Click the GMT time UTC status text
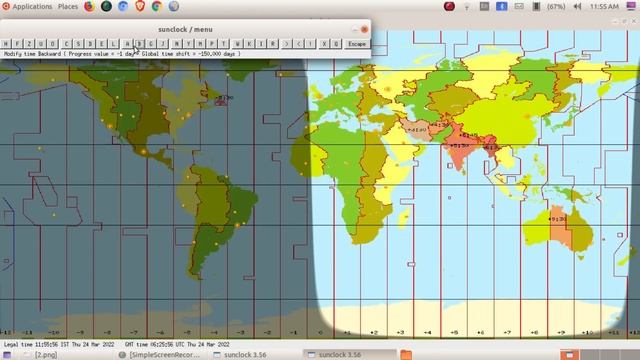Screen dimensions: 640x360 (177, 344)
